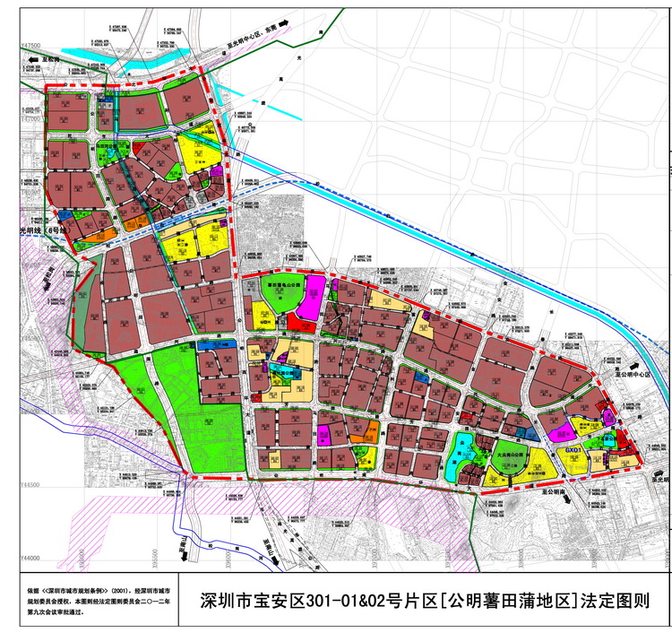The image size is (672, 633).
Task: Click the Y44000 grid coordinate label
Action: 32,558
